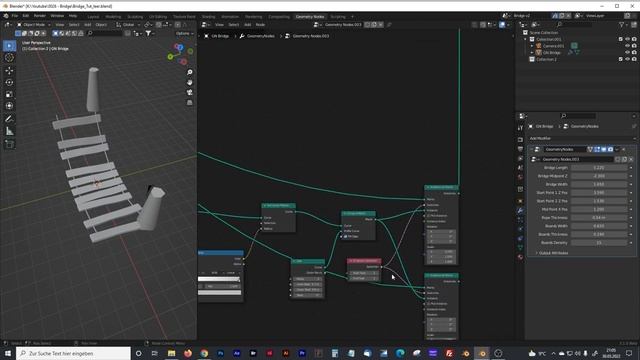The width and height of the screenshot is (640, 360).
Task: Click the Blender logo menu icon
Action: tap(6, 16)
